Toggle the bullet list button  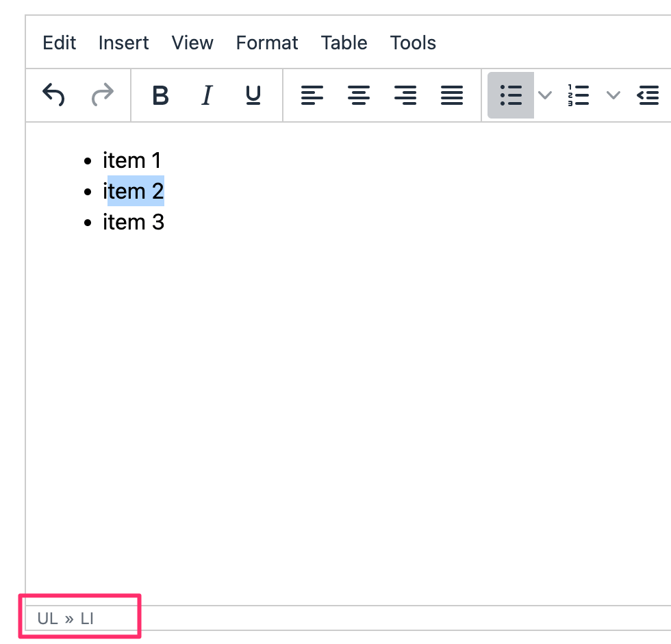click(x=511, y=95)
